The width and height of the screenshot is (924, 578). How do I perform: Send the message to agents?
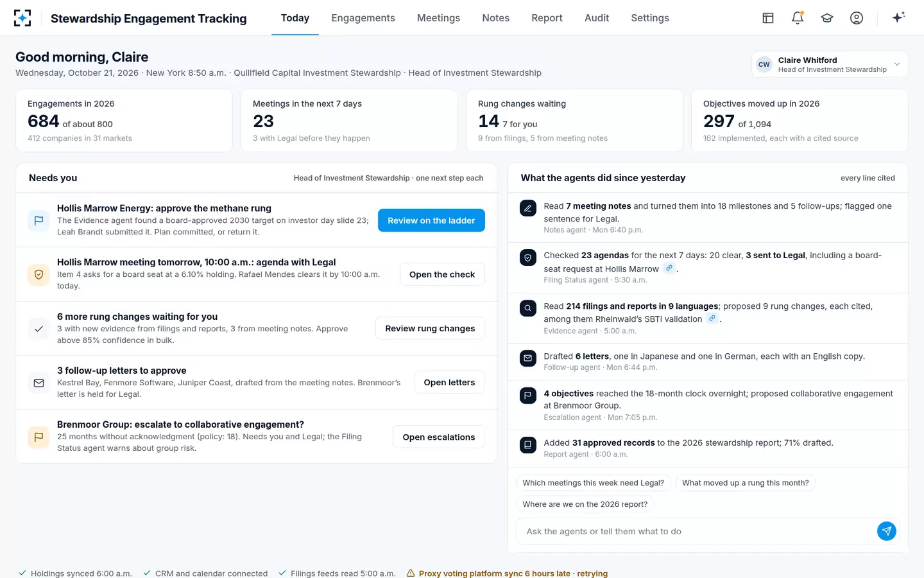point(886,531)
